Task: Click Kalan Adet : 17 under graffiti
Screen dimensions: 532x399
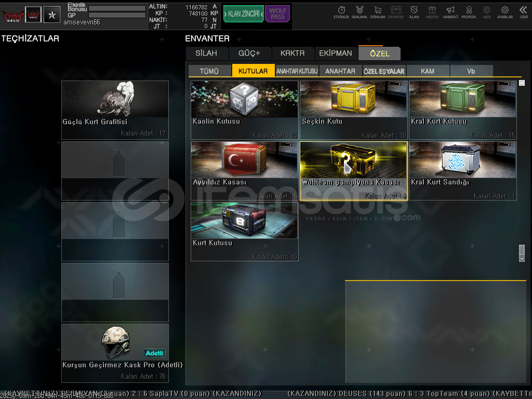Action: coord(143,134)
